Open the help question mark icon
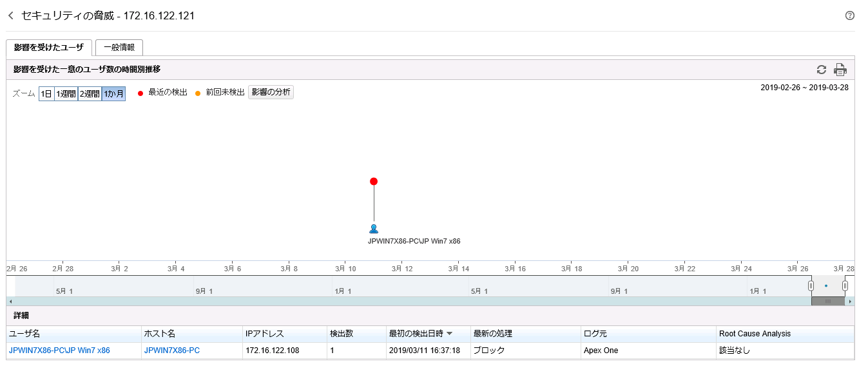The width and height of the screenshot is (868, 366). (849, 15)
